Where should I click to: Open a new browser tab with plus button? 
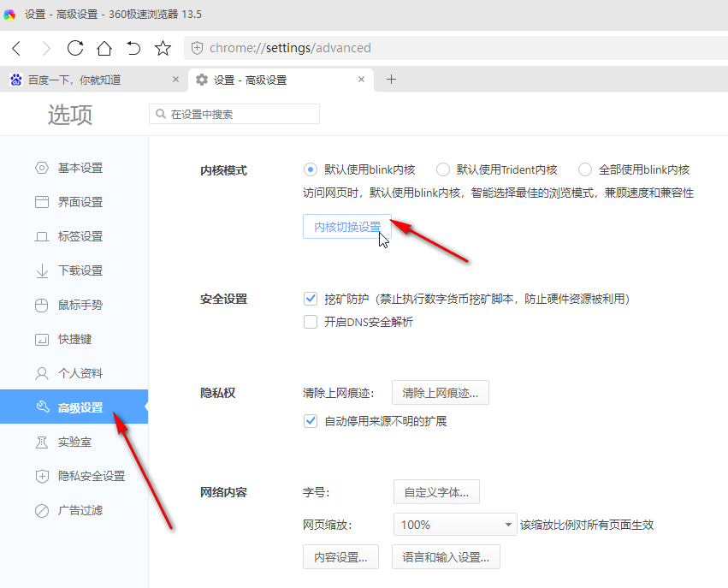392,79
